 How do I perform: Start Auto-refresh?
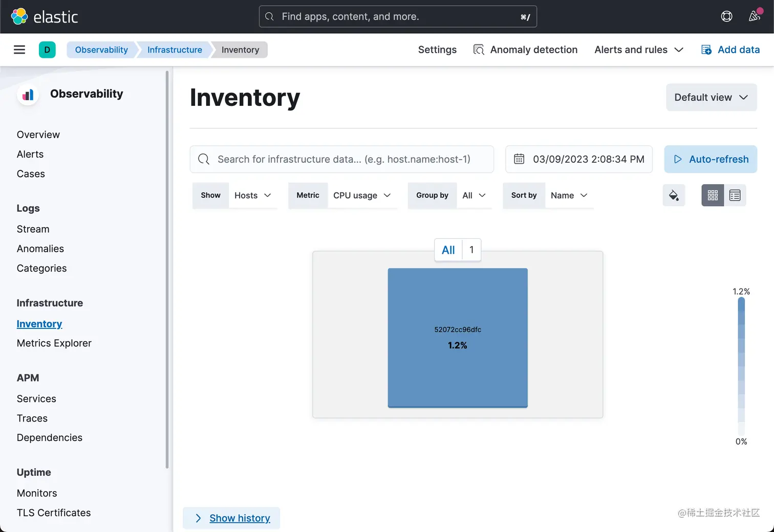[x=711, y=159]
